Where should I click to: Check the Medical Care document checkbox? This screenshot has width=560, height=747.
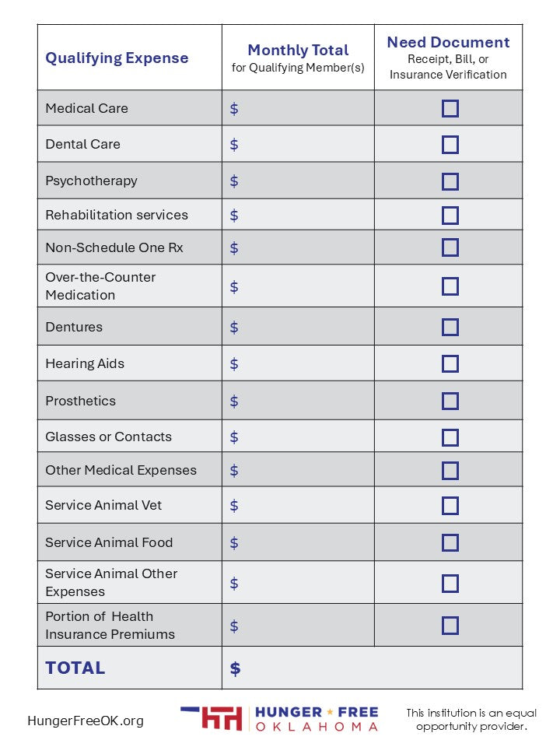click(x=450, y=108)
